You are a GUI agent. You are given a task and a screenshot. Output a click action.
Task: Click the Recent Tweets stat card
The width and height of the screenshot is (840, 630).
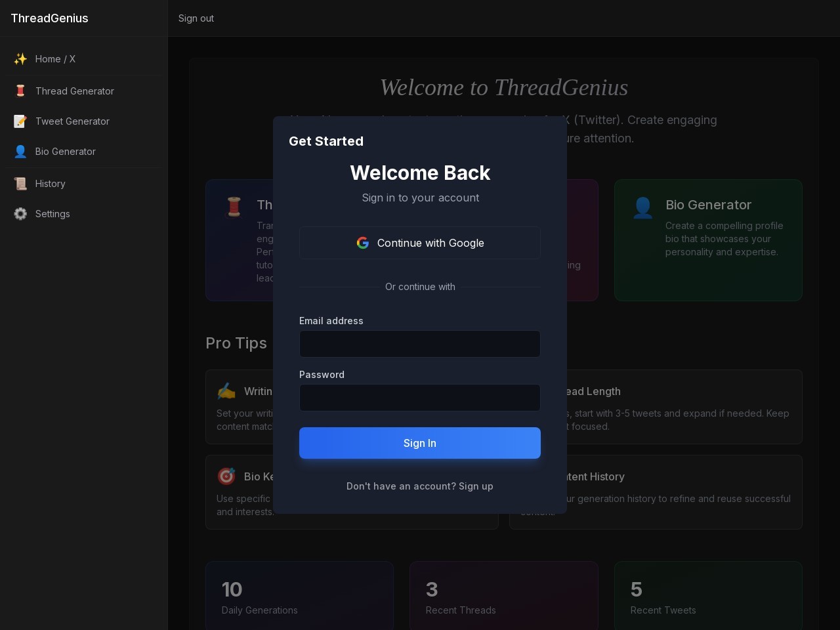(x=708, y=596)
